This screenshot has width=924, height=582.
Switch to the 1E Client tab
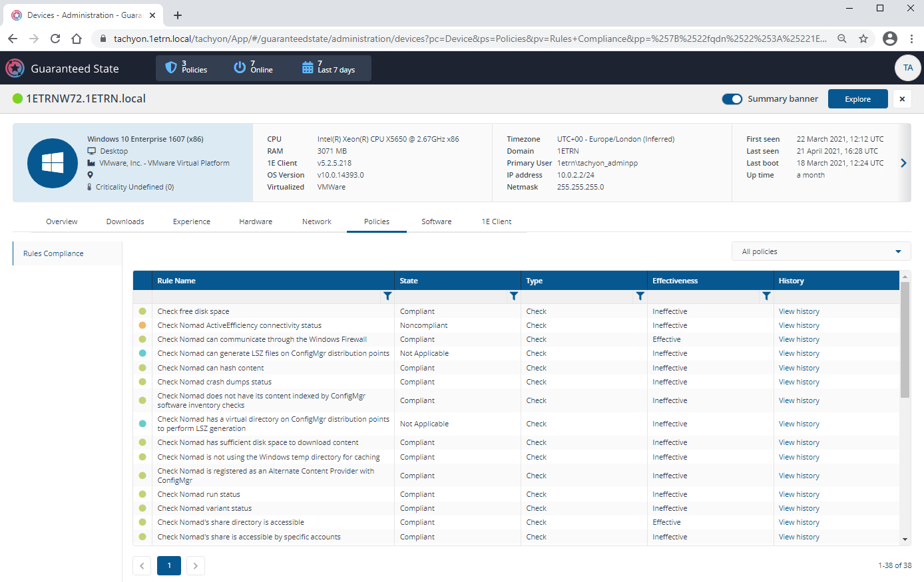497,221
